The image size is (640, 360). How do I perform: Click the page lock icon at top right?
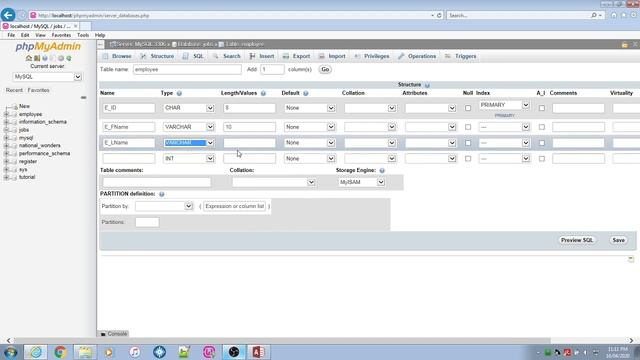point(624,44)
